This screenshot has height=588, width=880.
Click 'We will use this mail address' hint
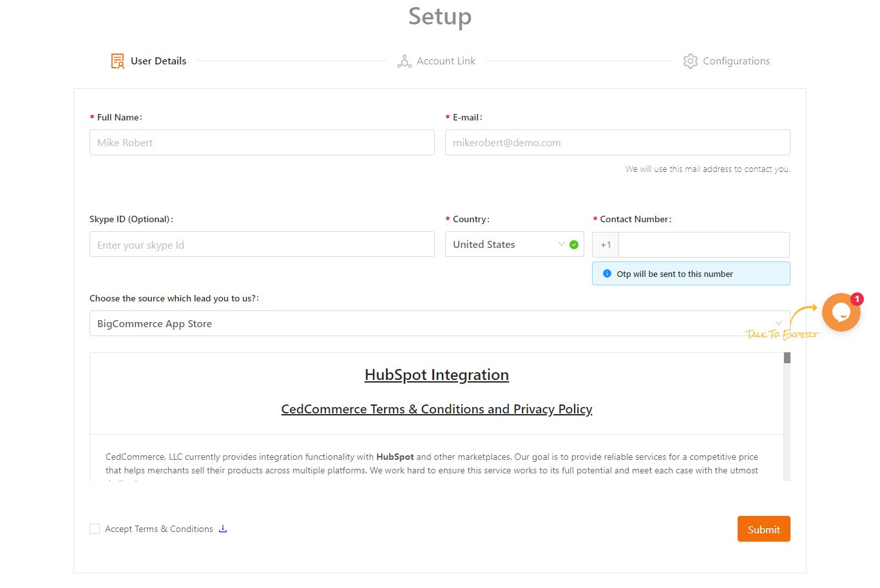(707, 169)
